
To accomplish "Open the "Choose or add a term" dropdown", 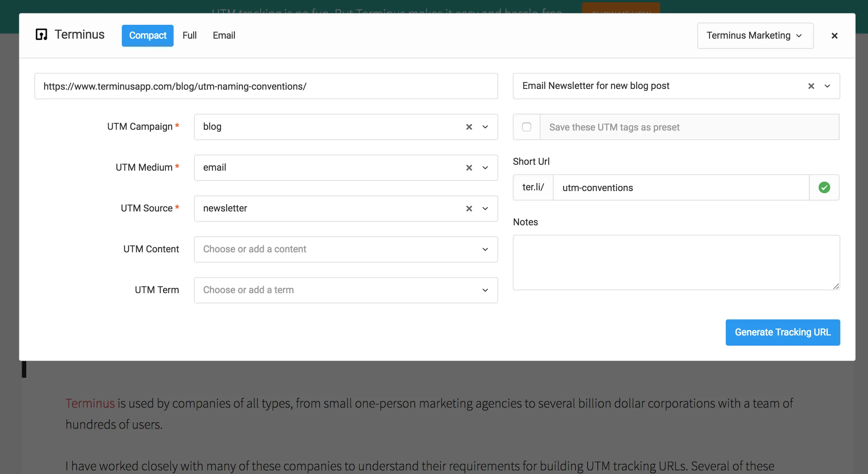I will point(485,290).
